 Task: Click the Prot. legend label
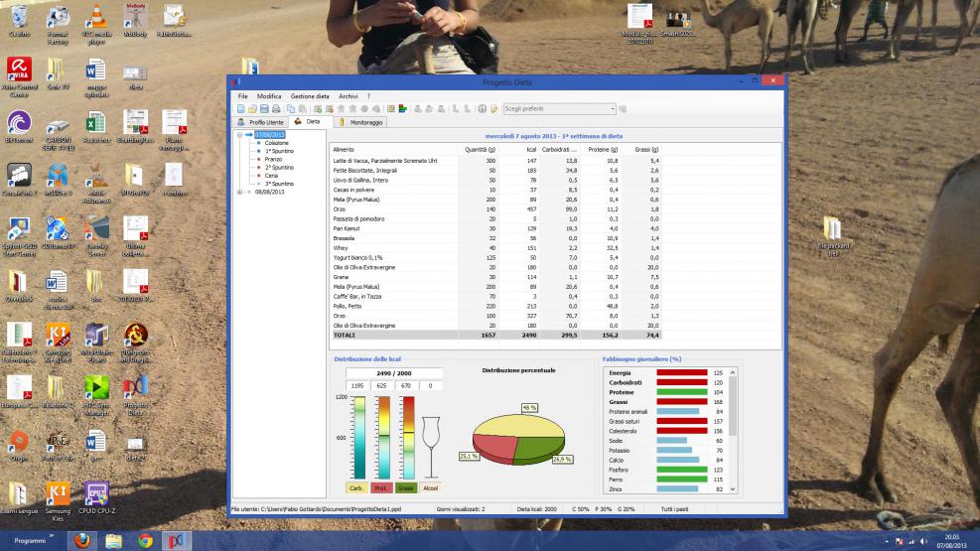[381, 487]
